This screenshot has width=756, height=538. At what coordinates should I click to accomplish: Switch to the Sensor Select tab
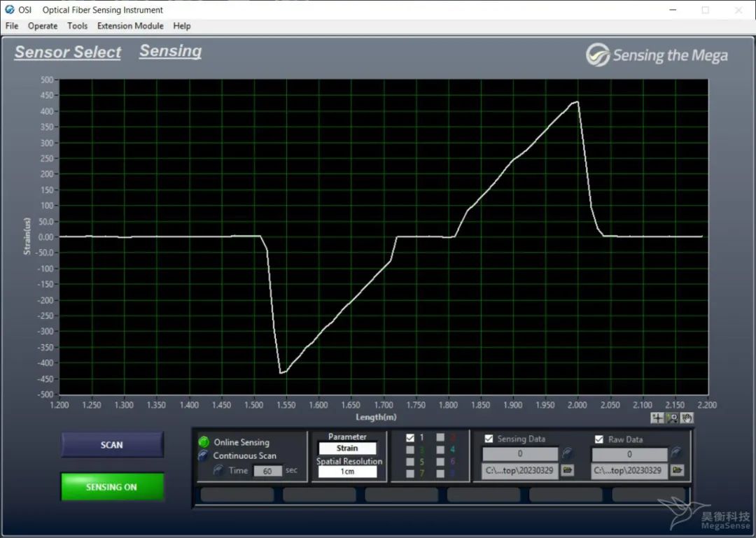point(68,52)
